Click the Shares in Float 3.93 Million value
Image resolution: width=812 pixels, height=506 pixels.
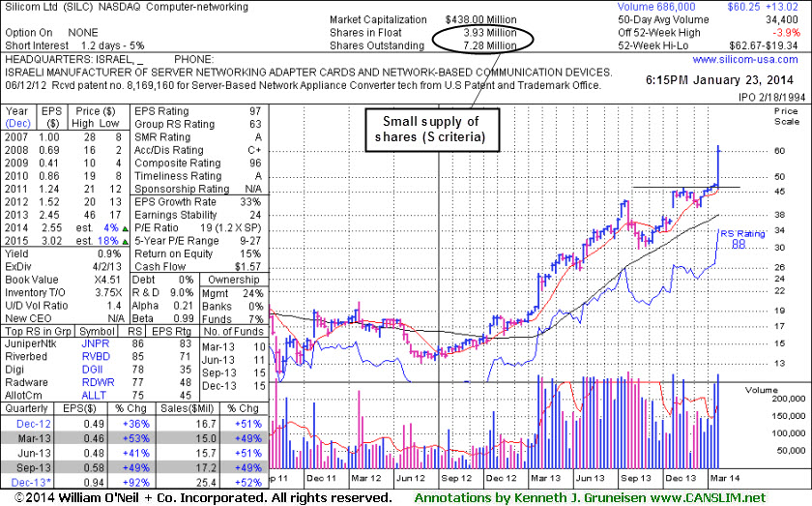[489, 33]
